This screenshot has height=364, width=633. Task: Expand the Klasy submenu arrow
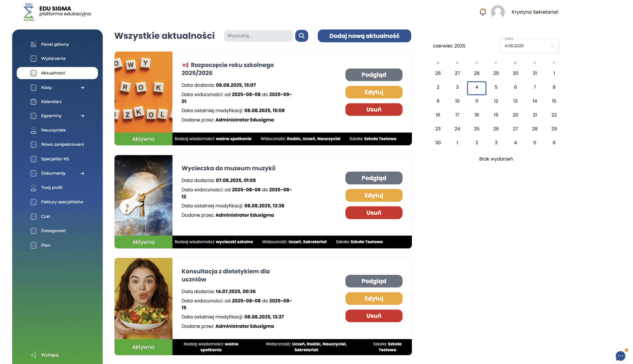[82, 88]
